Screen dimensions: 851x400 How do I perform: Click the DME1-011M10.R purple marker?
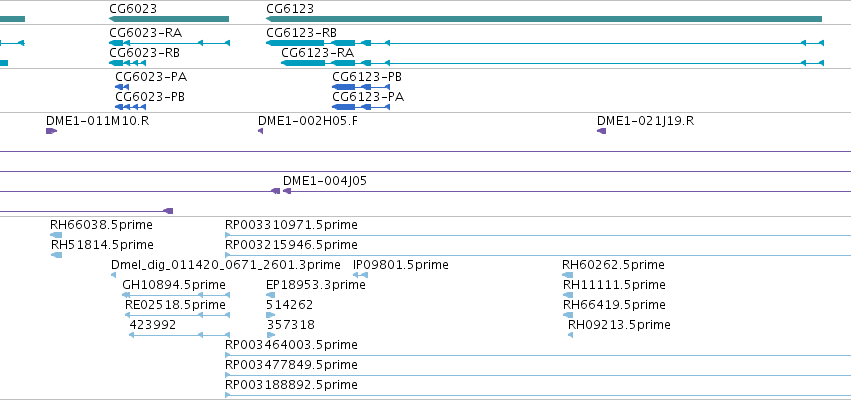pyautogui.click(x=52, y=131)
